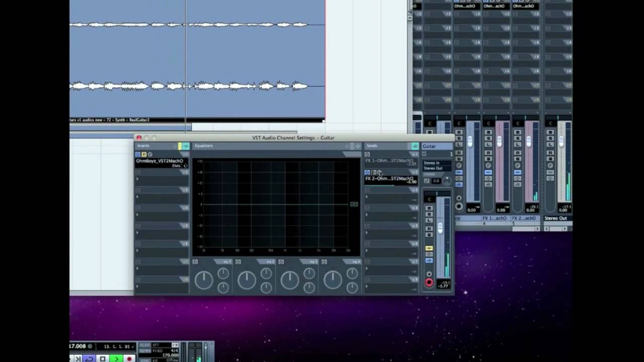Click the diamond reset icon in the Equalizers header

[347, 146]
